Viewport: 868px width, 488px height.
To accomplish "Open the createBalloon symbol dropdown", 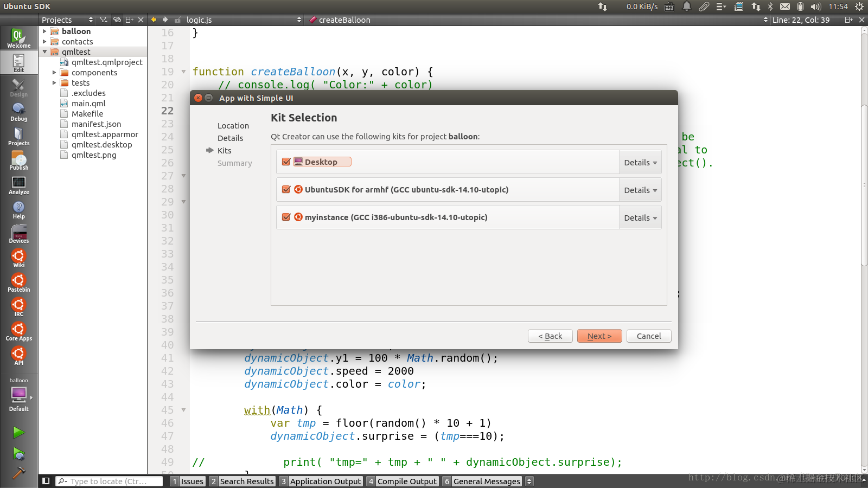I will tap(538, 20).
